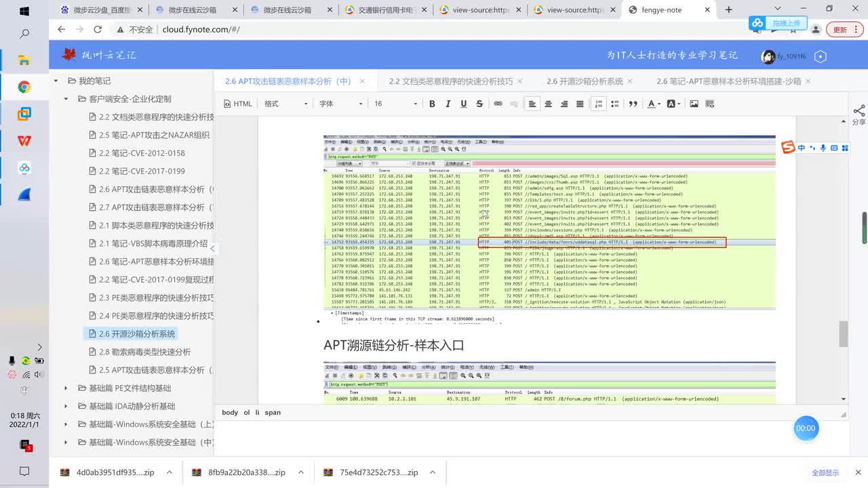The height and width of the screenshot is (488, 868).
Task: Open WPS Office from the taskbar
Action: coord(24,141)
